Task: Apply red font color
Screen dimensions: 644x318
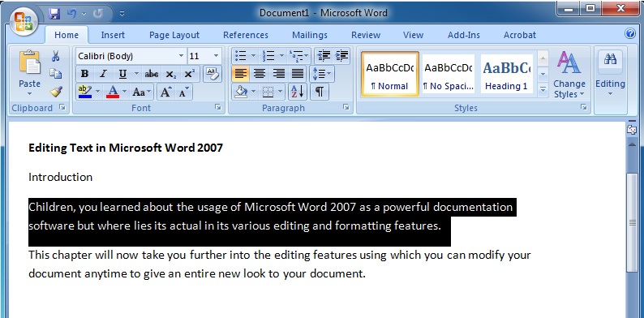Action: [113, 92]
